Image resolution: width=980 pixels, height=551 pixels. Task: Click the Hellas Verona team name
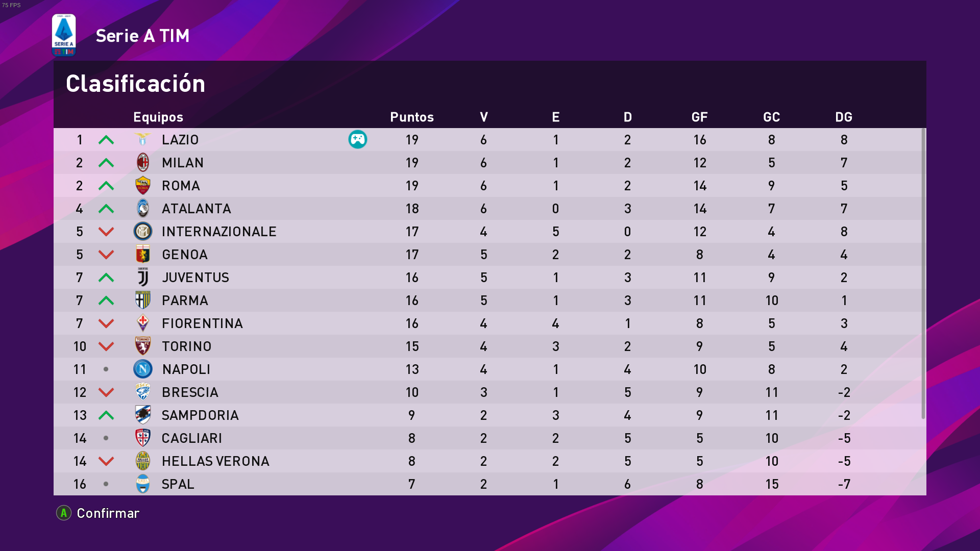[215, 461]
